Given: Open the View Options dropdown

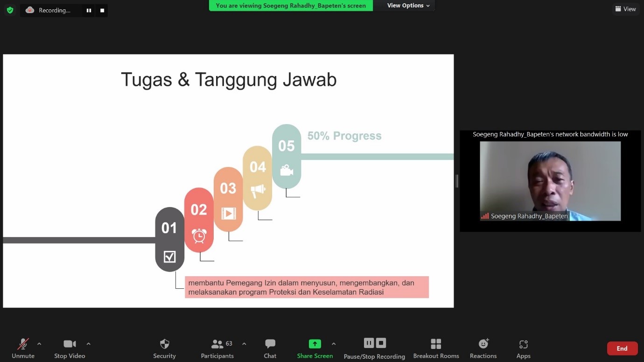Looking at the screenshot, I should [x=408, y=6].
